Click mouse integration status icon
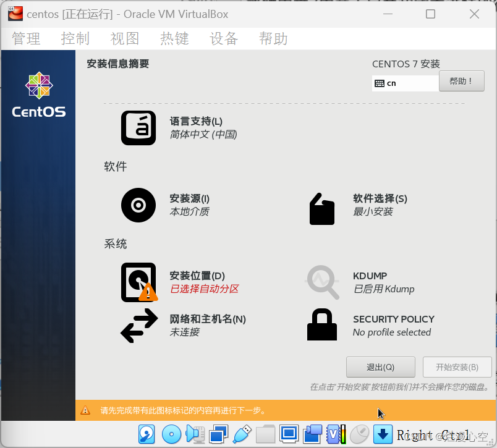 tap(359, 434)
